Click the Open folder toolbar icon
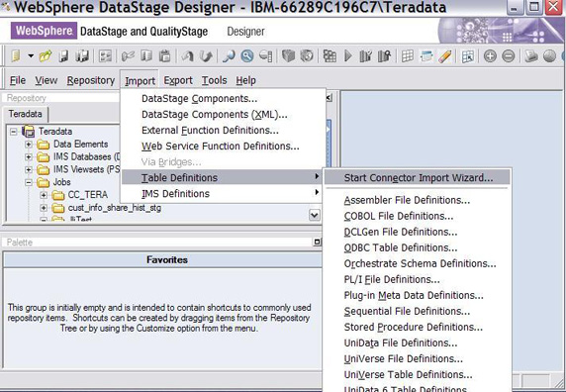The height and width of the screenshot is (392, 566). pos(46,56)
